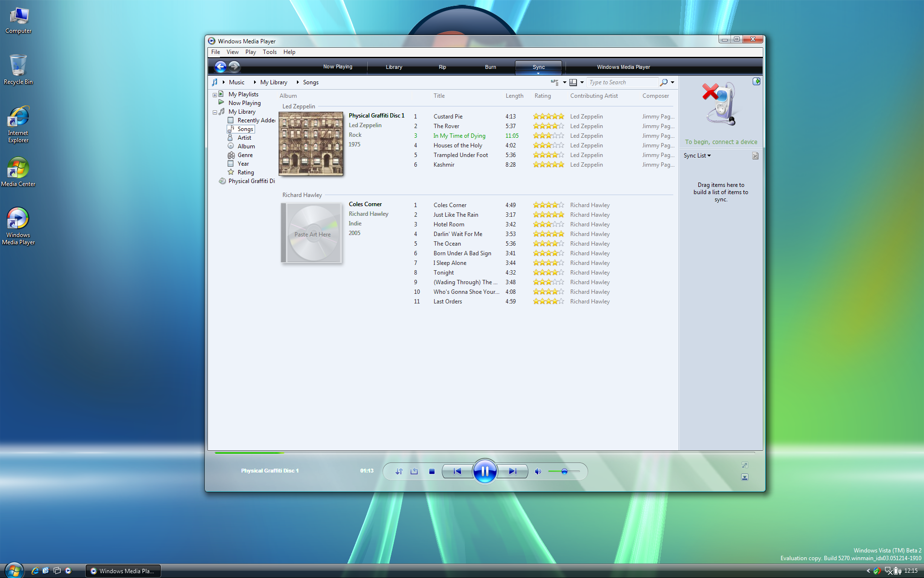Click the Physical Graffiti album cover
This screenshot has height=578, width=924.
click(x=311, y=144)
